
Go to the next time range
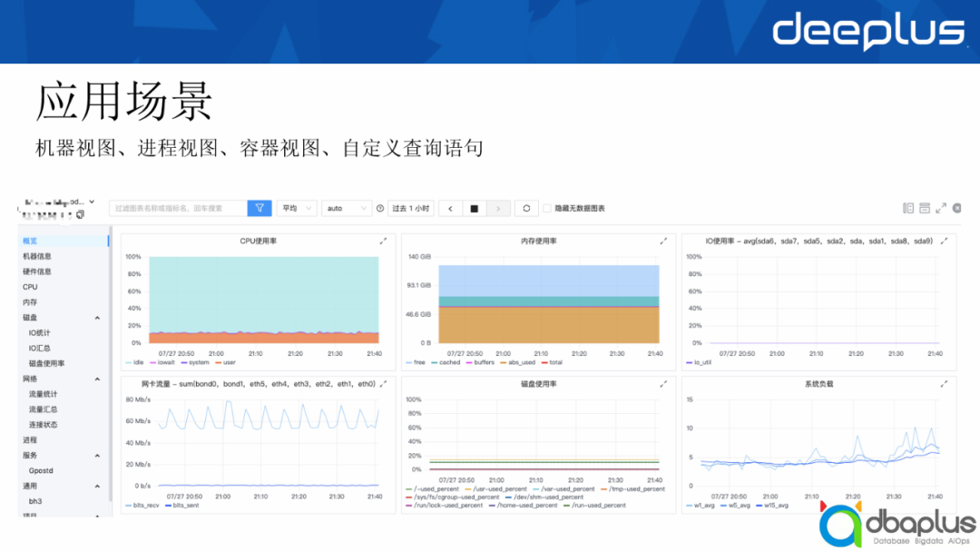pyautogui.click(x=498, y=208)
